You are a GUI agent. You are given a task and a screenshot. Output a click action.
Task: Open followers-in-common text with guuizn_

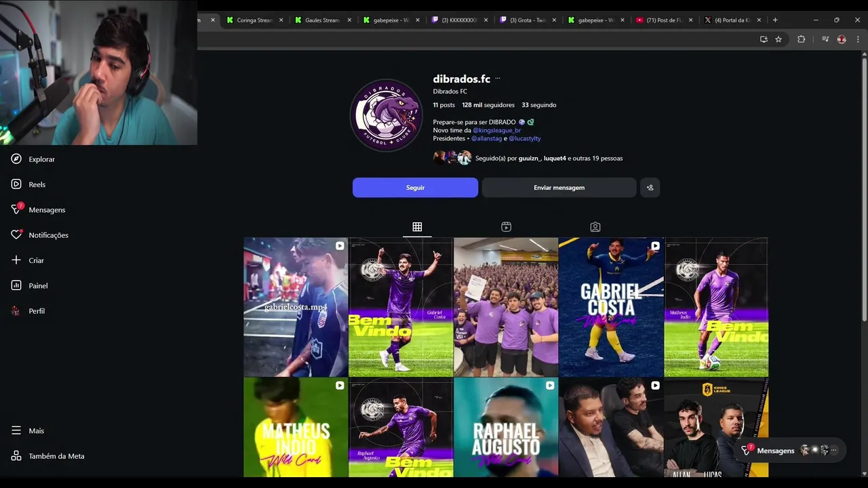[x=549, y=158]
